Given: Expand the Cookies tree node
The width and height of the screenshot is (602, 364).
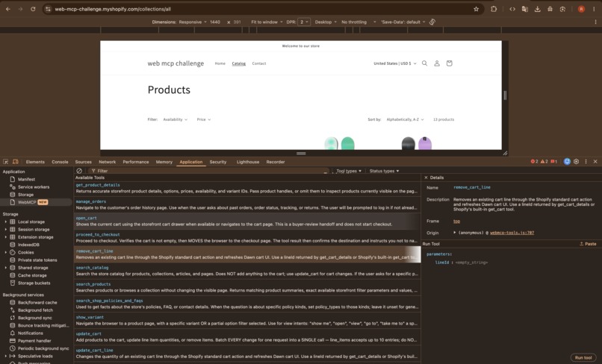Looking at the screenshot, I should pyautogui.click(x=6, y=252).
